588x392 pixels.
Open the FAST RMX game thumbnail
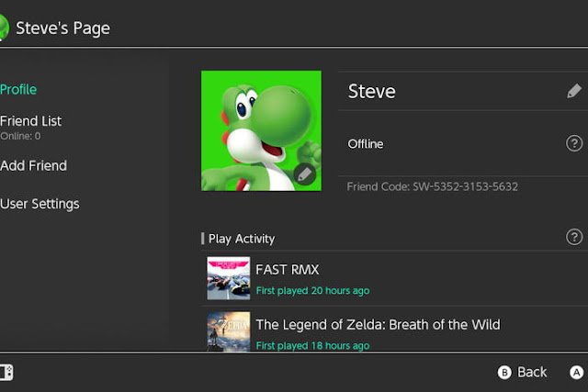tap(229, 278)
